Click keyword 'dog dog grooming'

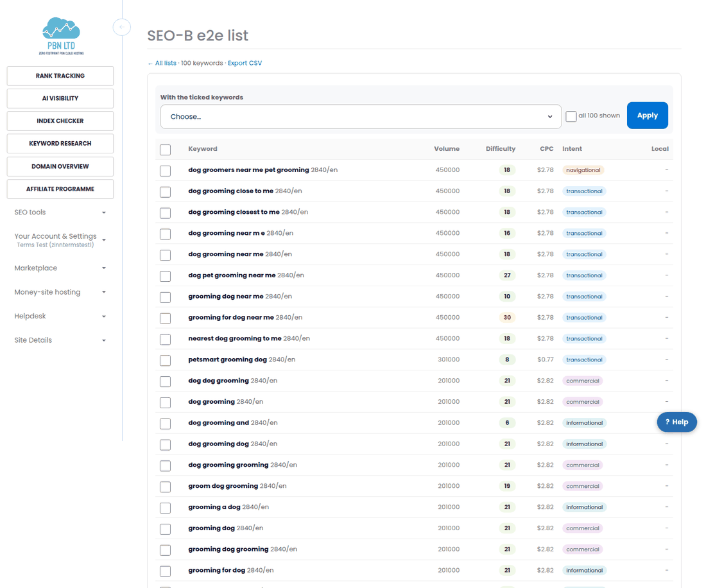coord(218,381)
